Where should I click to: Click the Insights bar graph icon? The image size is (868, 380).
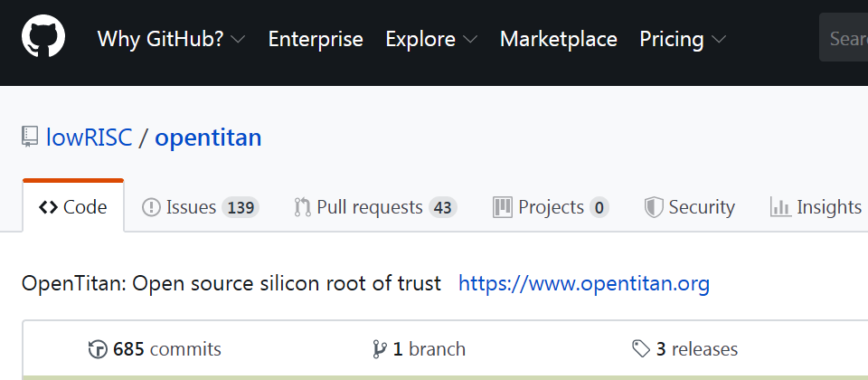(780, 208)
